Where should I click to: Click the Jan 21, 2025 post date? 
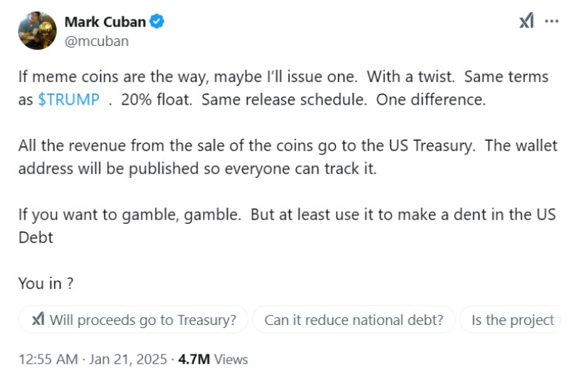(x=127, y=359)
